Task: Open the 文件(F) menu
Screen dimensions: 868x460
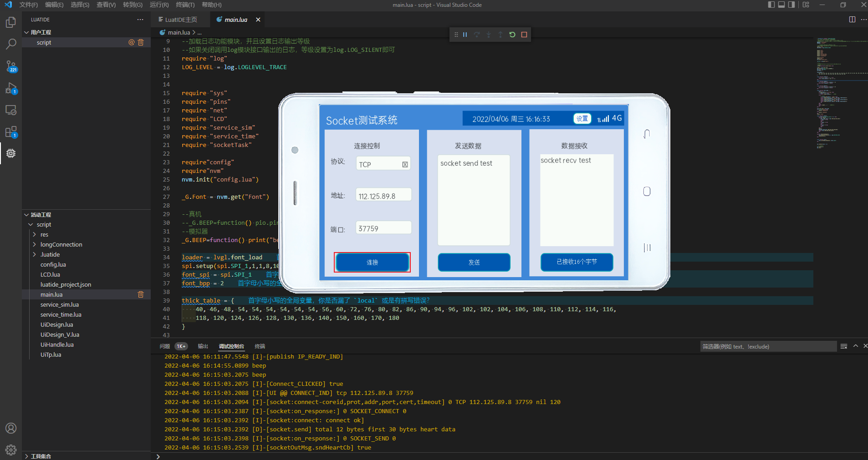Action: 29,5
